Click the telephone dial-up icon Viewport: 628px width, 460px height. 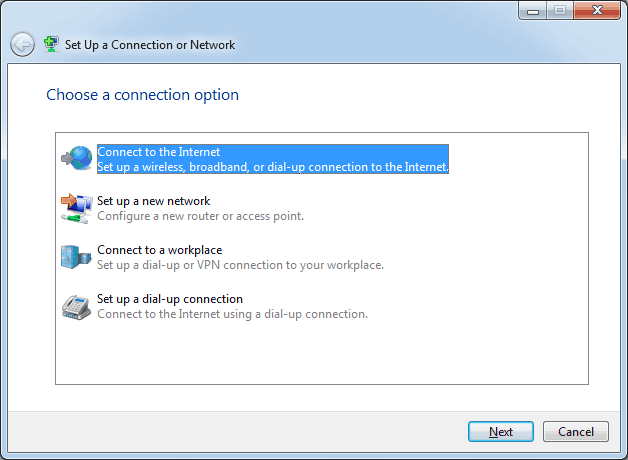coord(76,307)
